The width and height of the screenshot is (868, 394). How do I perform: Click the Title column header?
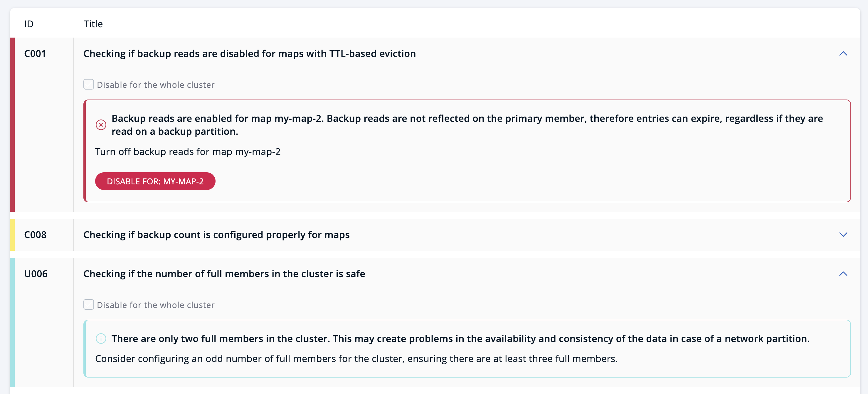coord(93,24)
